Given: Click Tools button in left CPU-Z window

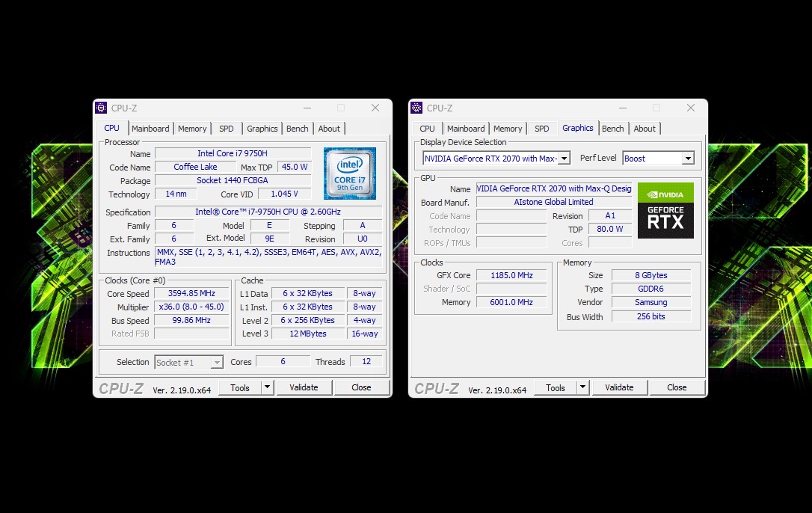Looking at the screenshot, I should 240,387.
